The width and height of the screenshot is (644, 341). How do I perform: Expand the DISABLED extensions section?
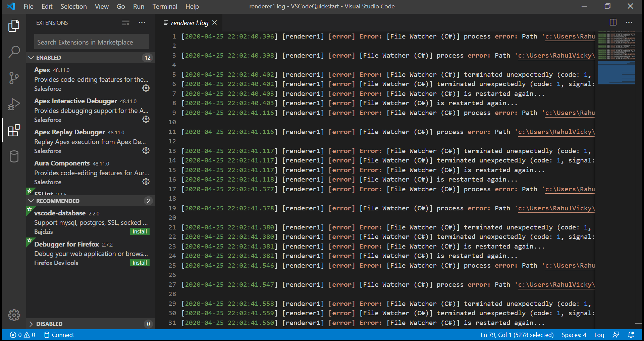tap(31, 324)
